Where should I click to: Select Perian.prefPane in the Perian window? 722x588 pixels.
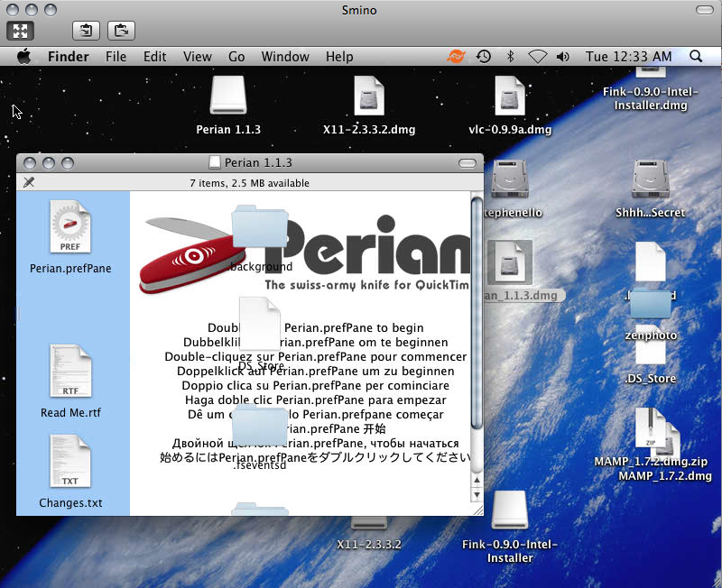70,226
